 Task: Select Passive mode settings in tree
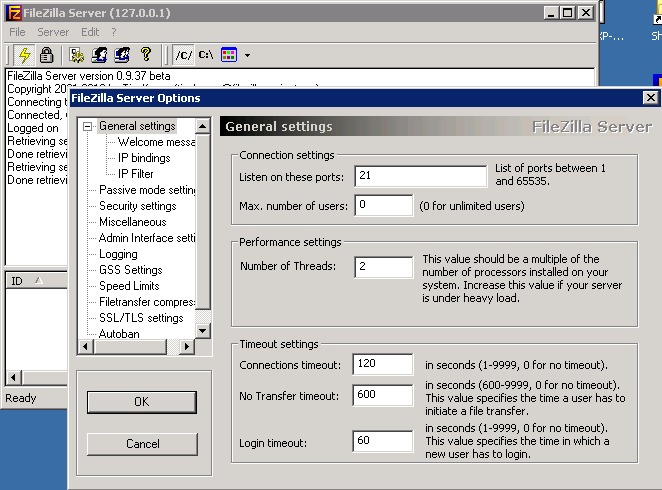click(x=147, y=190)
